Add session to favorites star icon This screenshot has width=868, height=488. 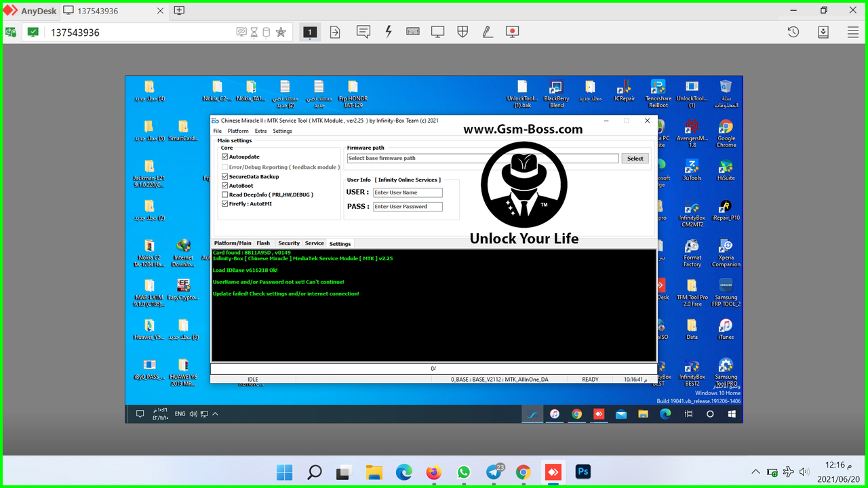[281, 32]
